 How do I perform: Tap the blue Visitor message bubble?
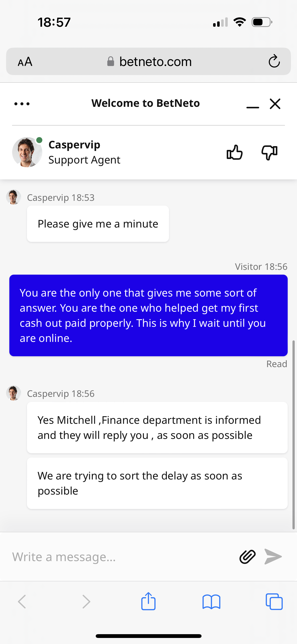pos(148,315)
